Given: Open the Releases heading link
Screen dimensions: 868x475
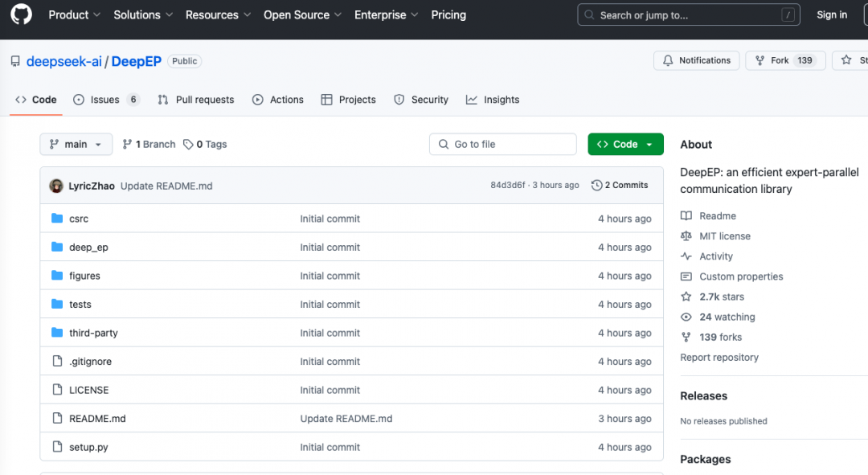Looking at the screenshot, I should (x=703, y=395).
